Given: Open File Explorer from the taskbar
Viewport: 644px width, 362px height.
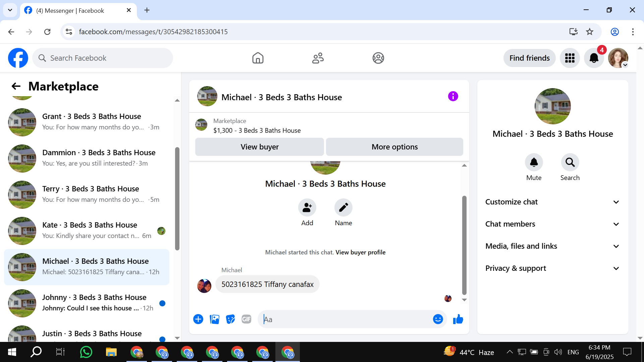Looking at the screenshot, I should 111,352.
